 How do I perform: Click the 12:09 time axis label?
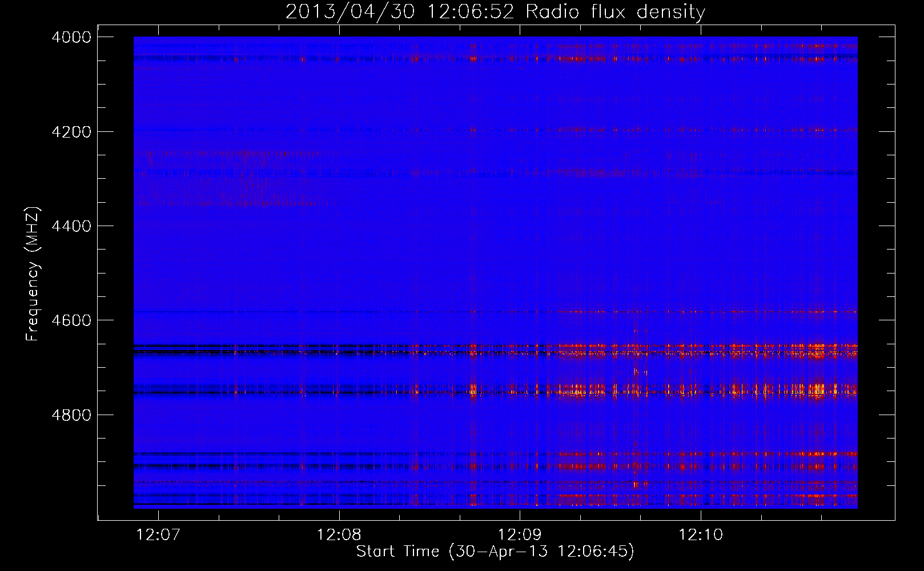click(x=520, y=535)
